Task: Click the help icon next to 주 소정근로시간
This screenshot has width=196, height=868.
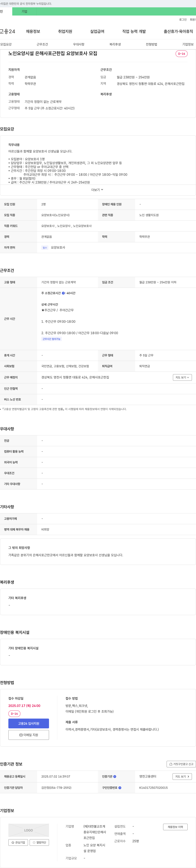Action: pos(63,293)
